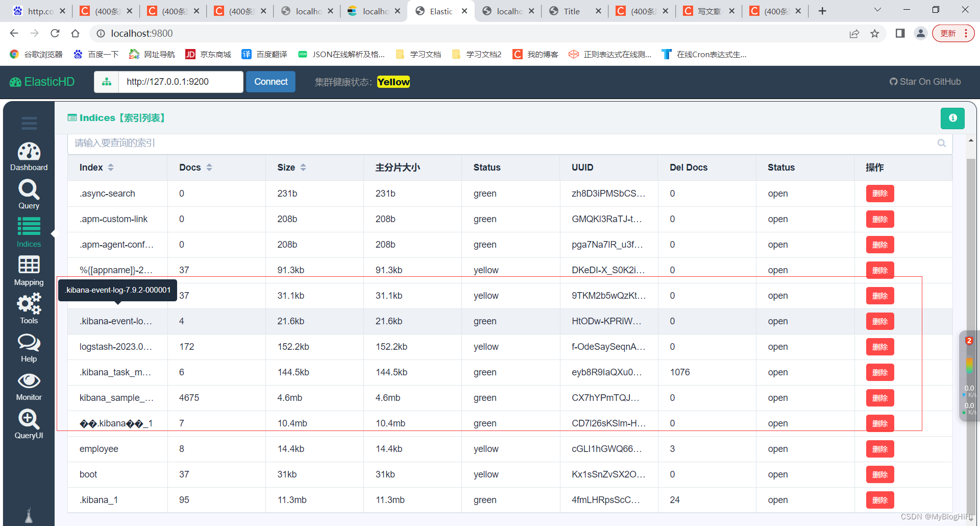Sort table by Index column

[x=111, y=168]
